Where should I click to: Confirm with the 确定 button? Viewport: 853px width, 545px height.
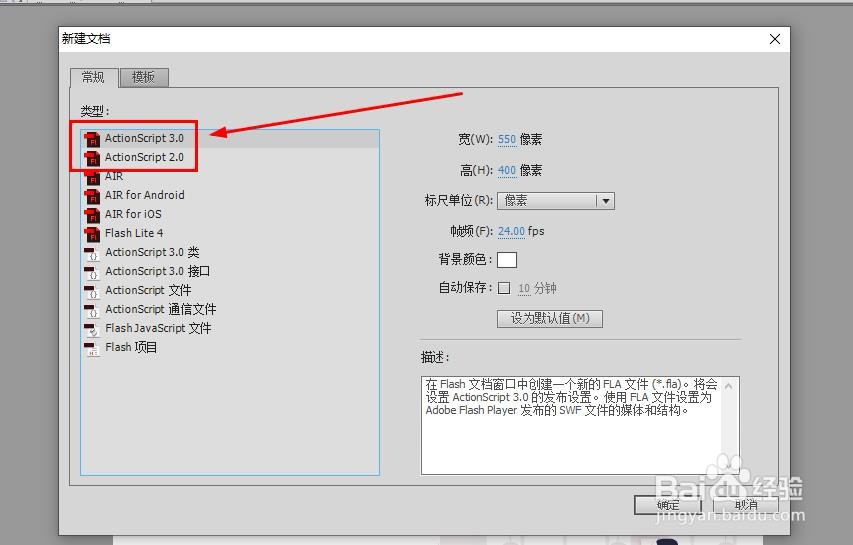click(x=668, y=505)
